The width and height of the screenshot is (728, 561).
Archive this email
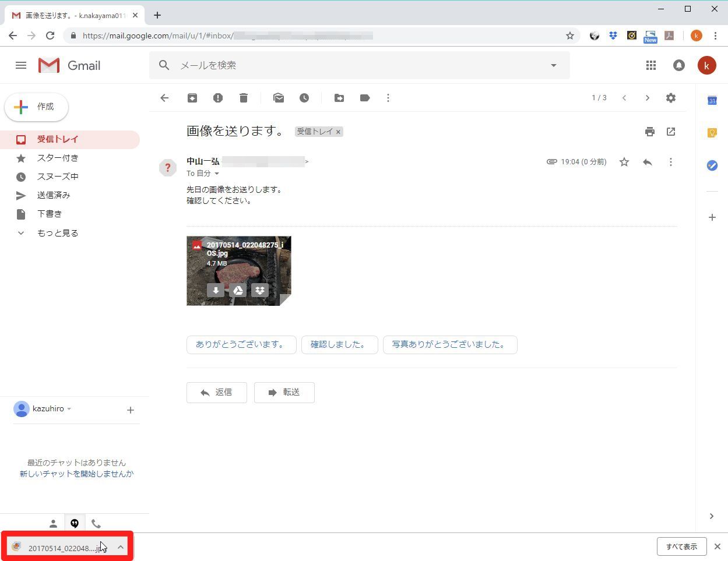point(192,98)
